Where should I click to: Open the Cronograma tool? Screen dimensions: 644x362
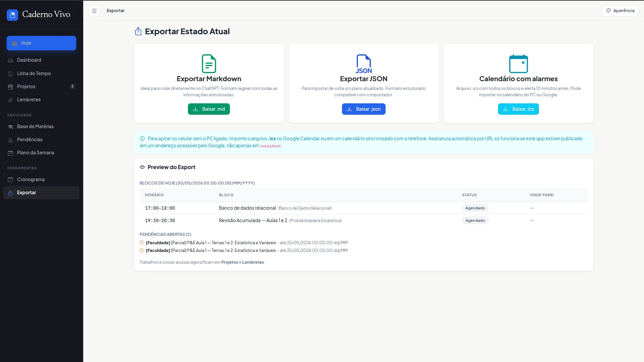point(41,179)
